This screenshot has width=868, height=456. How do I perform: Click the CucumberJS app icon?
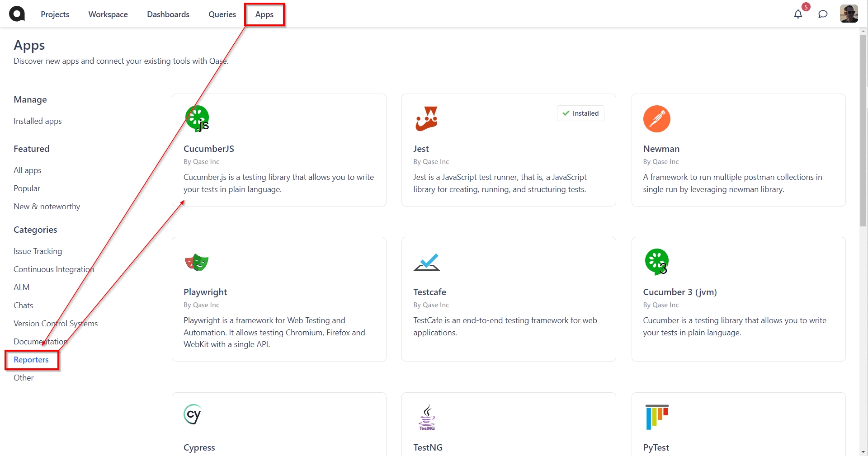coord(197,118)
